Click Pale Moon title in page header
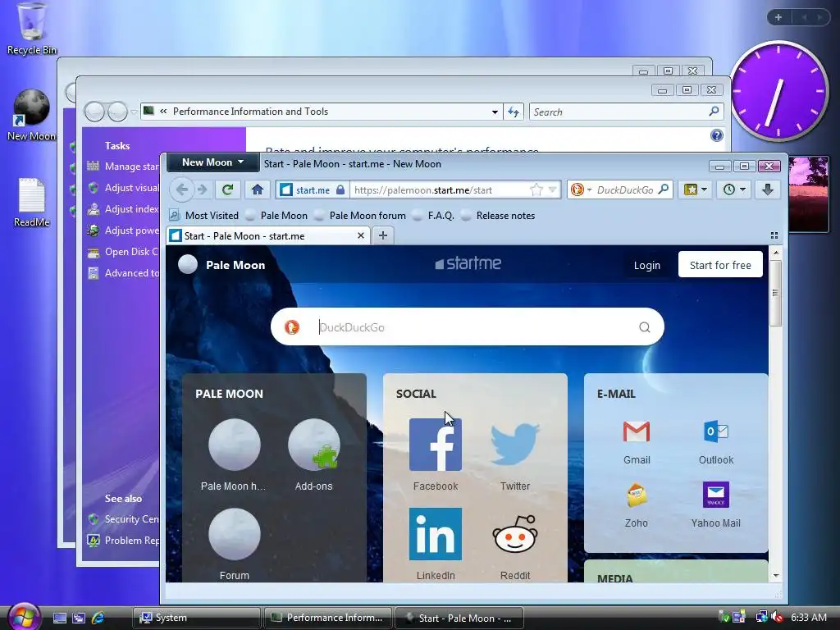840x630 pixels. point(235,265)
